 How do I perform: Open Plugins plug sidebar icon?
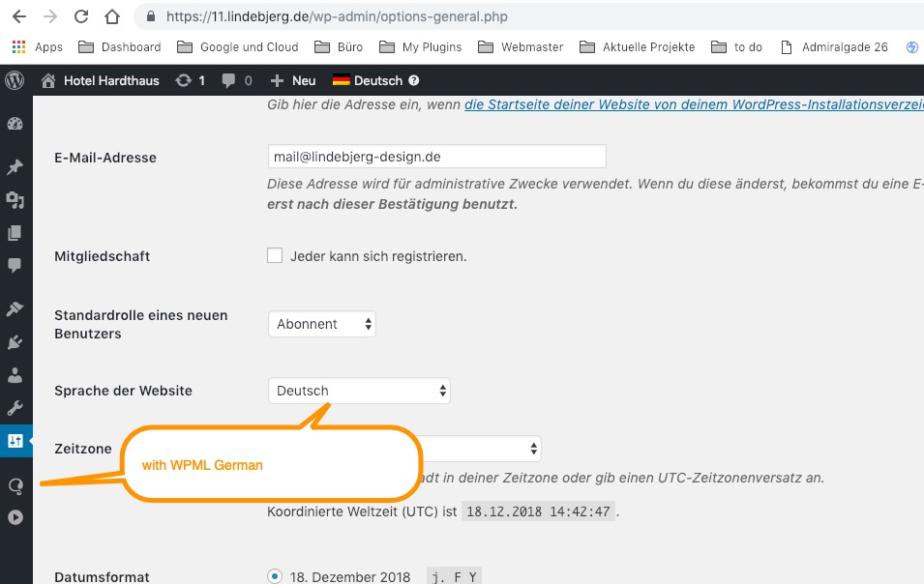pyautogui.click(x=15, y=342)
